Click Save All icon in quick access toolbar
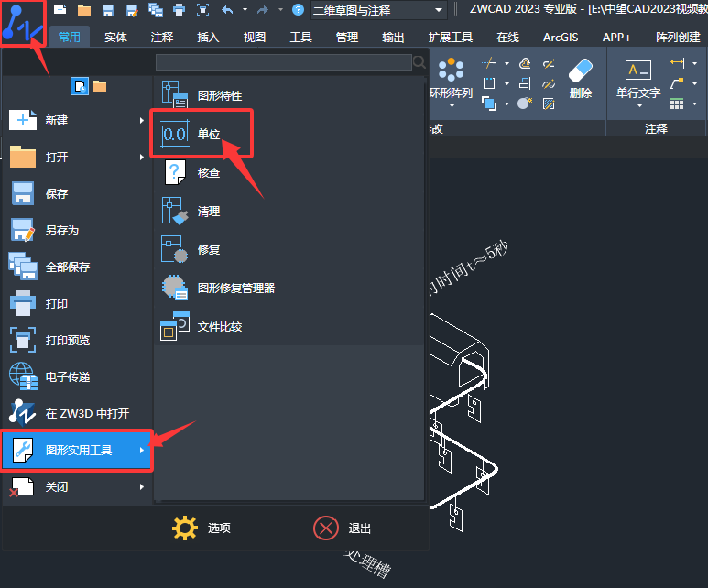 (156, 10)
